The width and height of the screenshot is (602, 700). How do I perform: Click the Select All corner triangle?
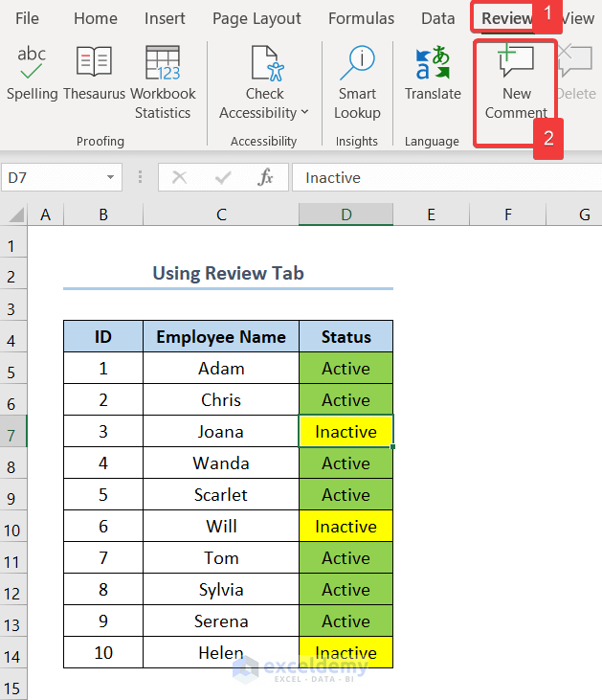coord(17,215)
